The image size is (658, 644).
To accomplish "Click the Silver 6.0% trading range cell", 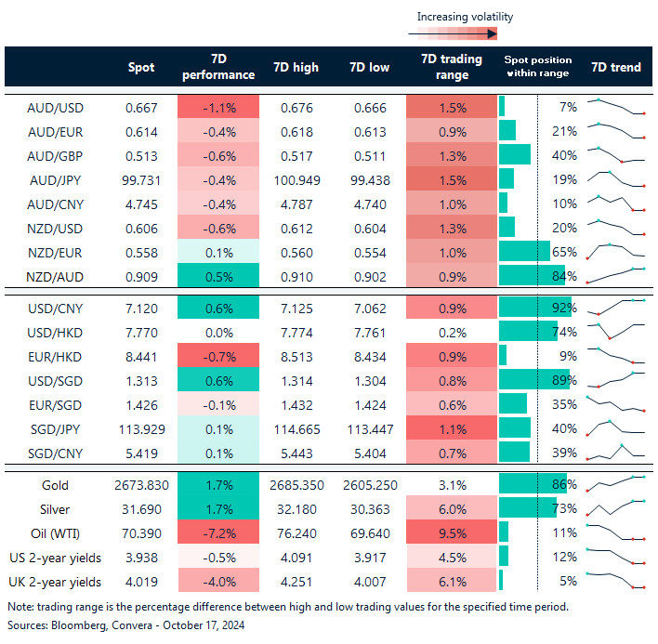I will 452,507.
